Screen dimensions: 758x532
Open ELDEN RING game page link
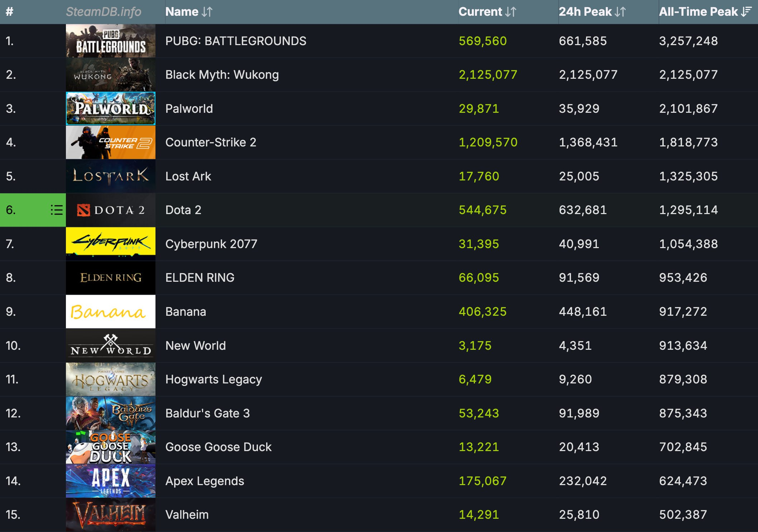[x=200, y=277]
